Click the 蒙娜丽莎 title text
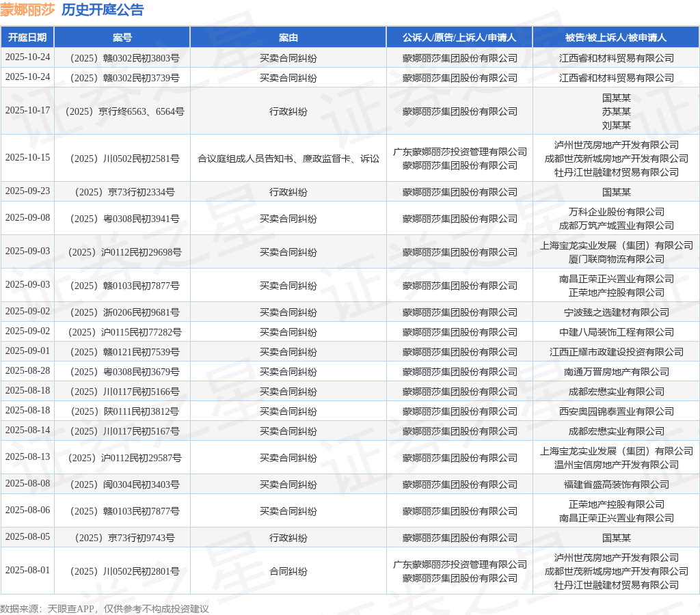Image resolution: width=700 pixels, height=615 pixels. point(27,10)
